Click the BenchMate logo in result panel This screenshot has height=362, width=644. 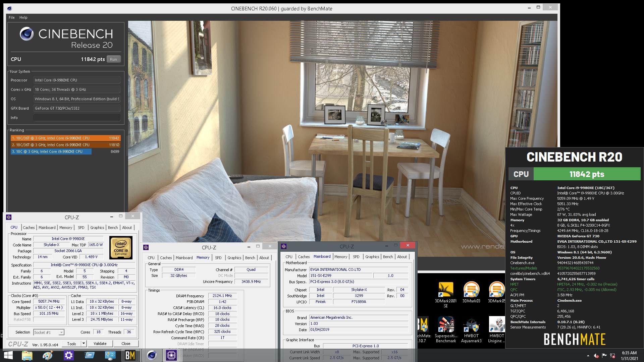point(575,339)
